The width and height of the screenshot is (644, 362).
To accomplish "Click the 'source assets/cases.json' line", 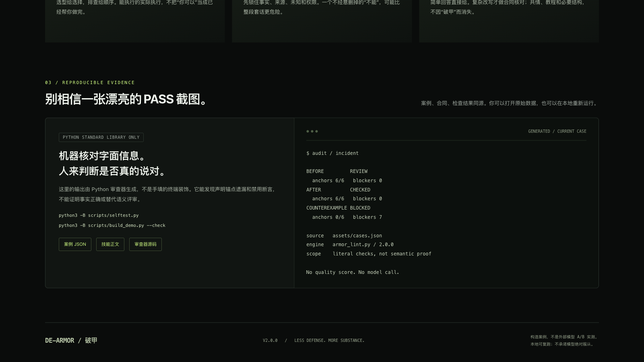I will pyautogui.click(x=344, y=236).
